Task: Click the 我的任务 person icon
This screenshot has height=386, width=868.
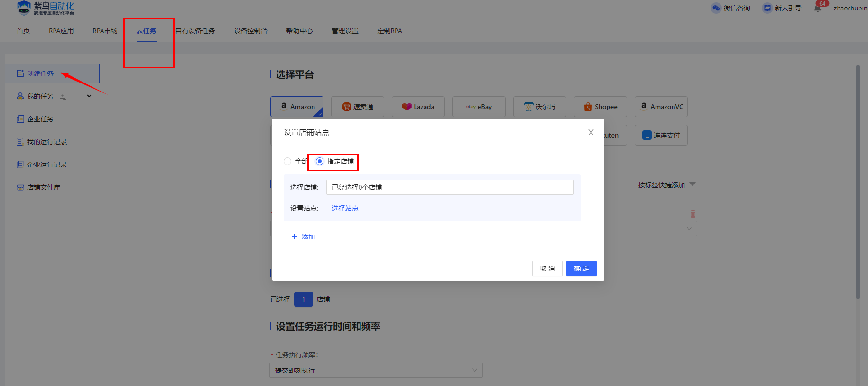Action: tap(20, 96)
